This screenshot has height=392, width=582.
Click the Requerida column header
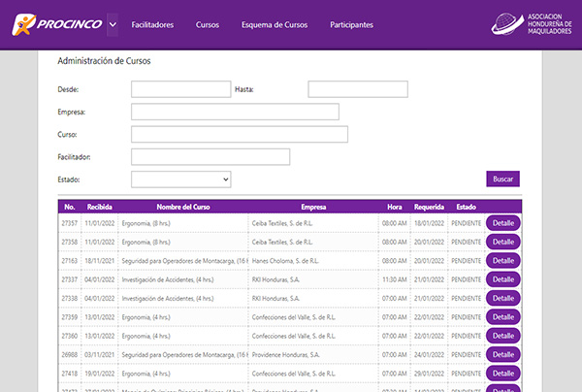[x=429, y=207]
